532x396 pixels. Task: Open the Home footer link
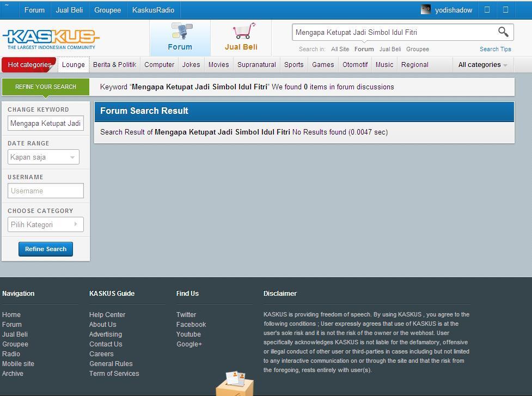pos(11,314)
